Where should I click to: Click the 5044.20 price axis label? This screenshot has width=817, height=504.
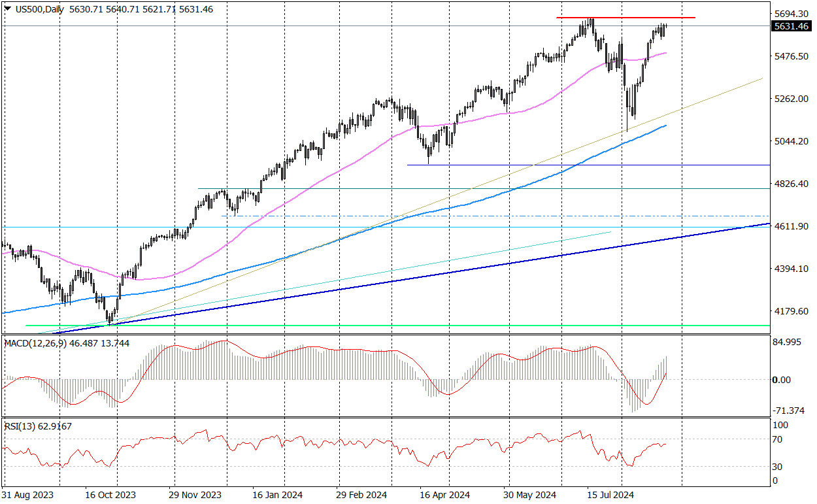pos(792,141)
